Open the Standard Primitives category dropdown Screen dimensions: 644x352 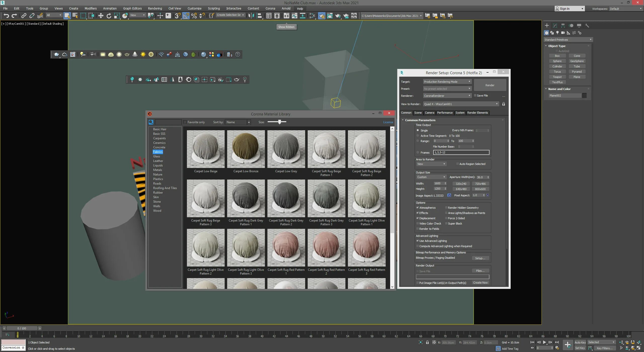pos(568,40)
